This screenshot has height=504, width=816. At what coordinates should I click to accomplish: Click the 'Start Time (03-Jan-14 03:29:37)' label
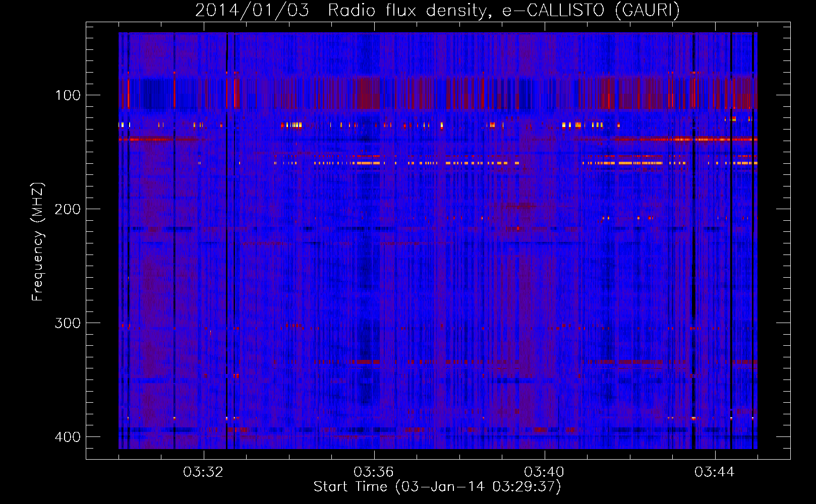tap(437, 487)
